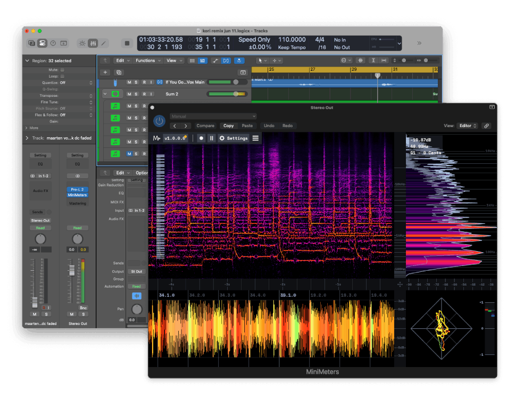The height and width of the screenshot is (408, 532).
Task: Open the Pro-L 2 plug-in slot
Action: 77,189
